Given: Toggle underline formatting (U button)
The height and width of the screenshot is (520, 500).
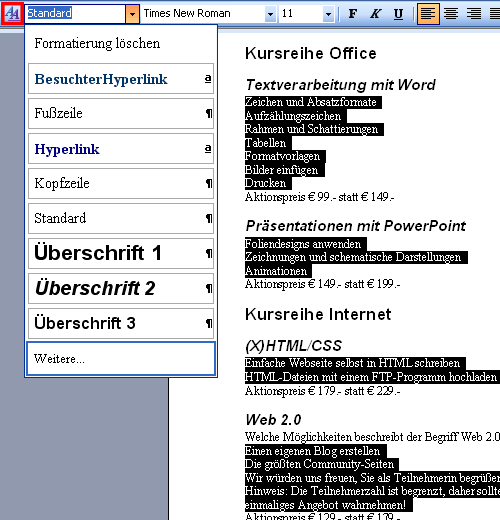Looking at the screenshot, I should 398,14.
